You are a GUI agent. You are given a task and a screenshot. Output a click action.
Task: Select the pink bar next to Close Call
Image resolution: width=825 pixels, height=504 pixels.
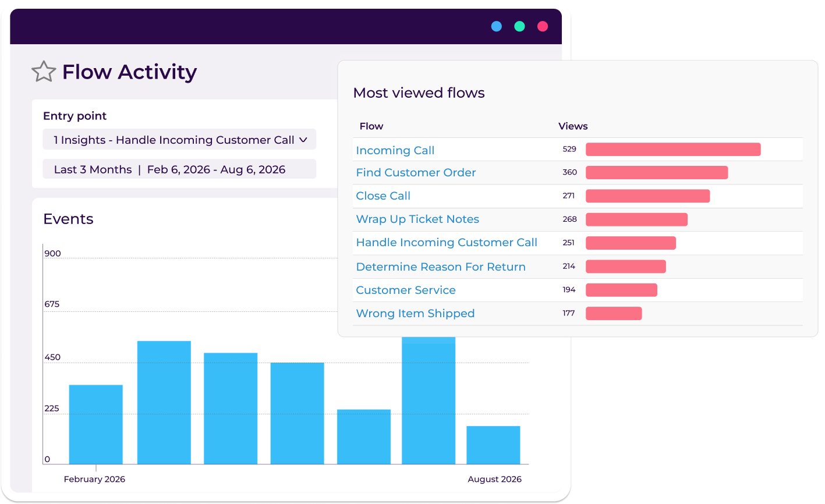[x=647, y=196]
